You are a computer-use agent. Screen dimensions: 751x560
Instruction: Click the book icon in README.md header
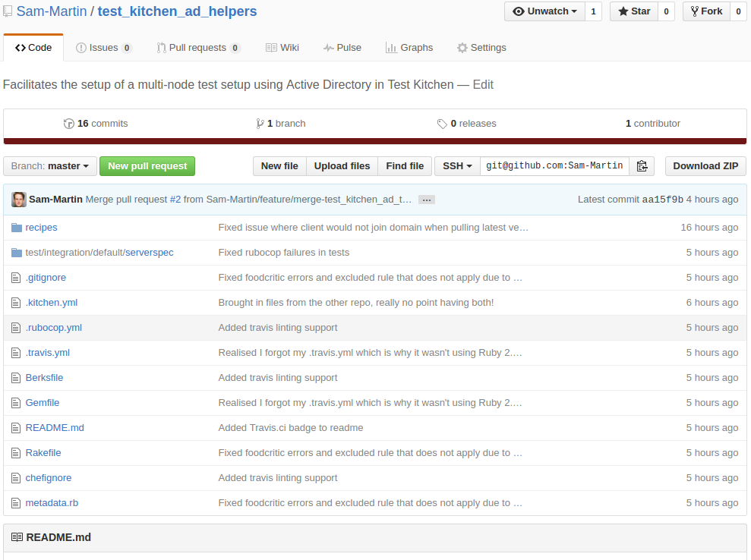point(17,537)
